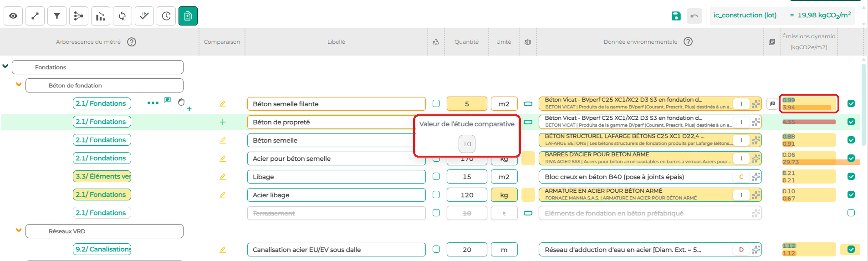This screenshot has height=261, width=868.
Task: Click copy icon beside the 0.99 emissions bar
Action: point(772,104)
